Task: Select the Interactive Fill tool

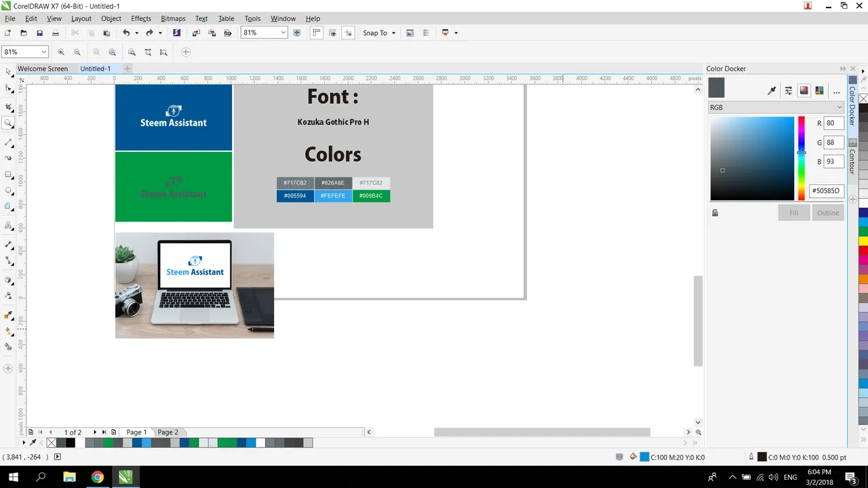Action: (x=8, y=331)
